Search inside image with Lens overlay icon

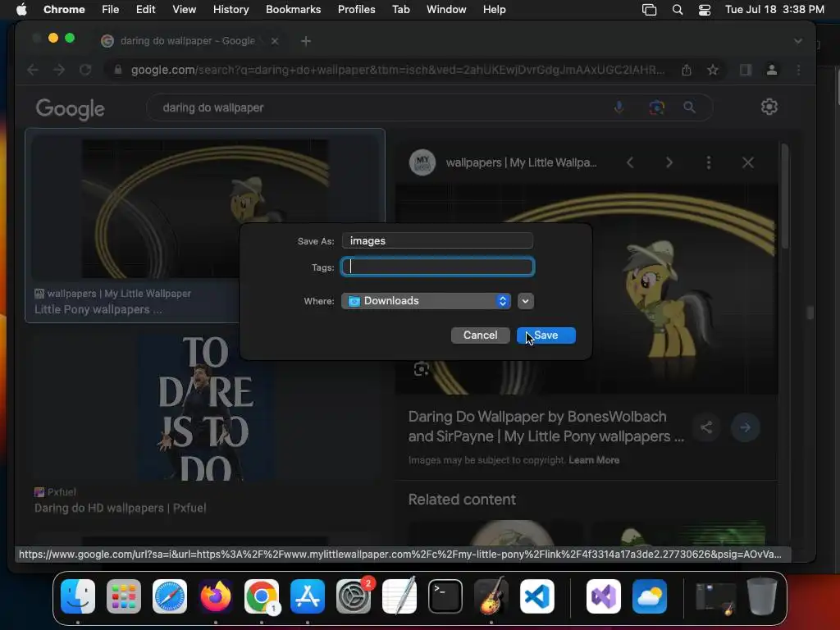pos(422,369)
